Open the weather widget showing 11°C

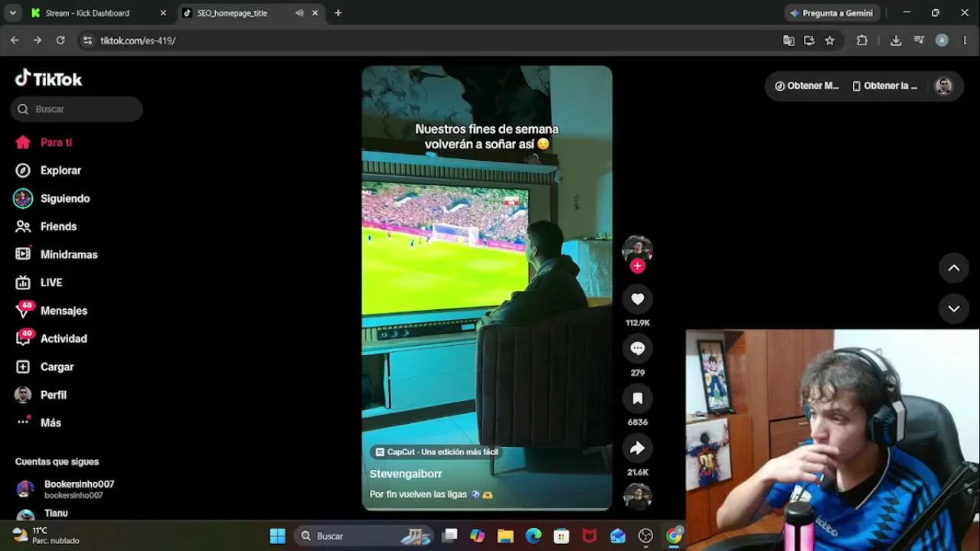pos(47,536)
